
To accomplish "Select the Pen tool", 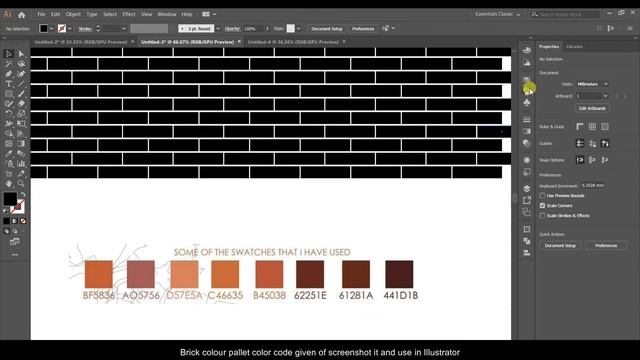I will click(x=8, y=74).
